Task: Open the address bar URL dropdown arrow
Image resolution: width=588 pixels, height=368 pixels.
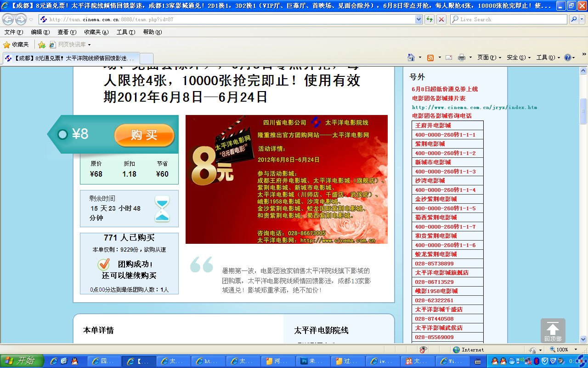Action: [x=418, y=19]
